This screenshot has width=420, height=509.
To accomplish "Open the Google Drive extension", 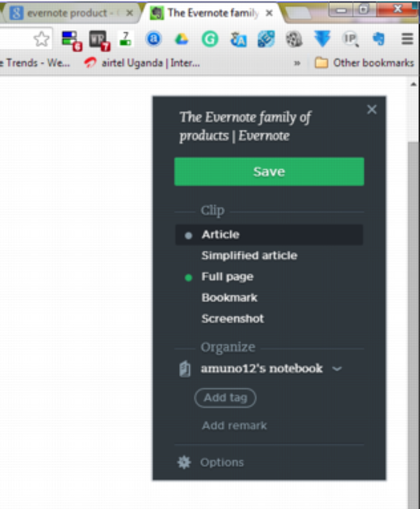I will coord(182,39).
